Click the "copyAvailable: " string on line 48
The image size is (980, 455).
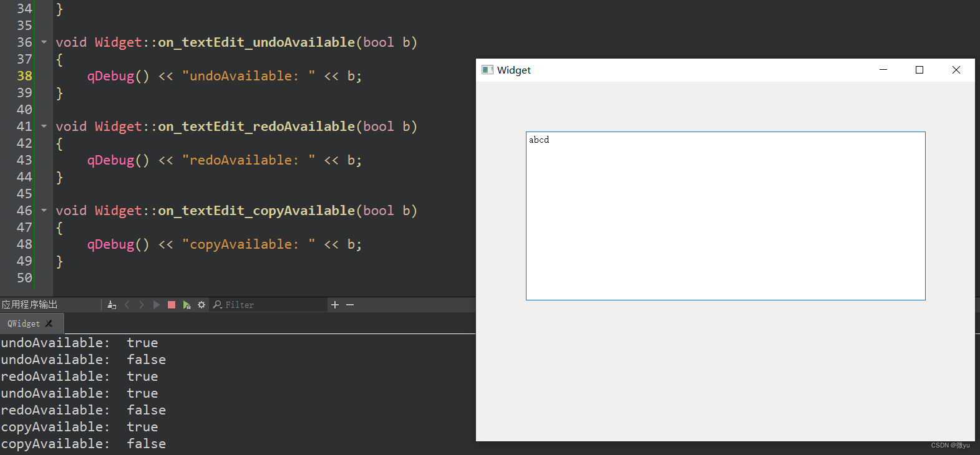click(x=248, y=244)
